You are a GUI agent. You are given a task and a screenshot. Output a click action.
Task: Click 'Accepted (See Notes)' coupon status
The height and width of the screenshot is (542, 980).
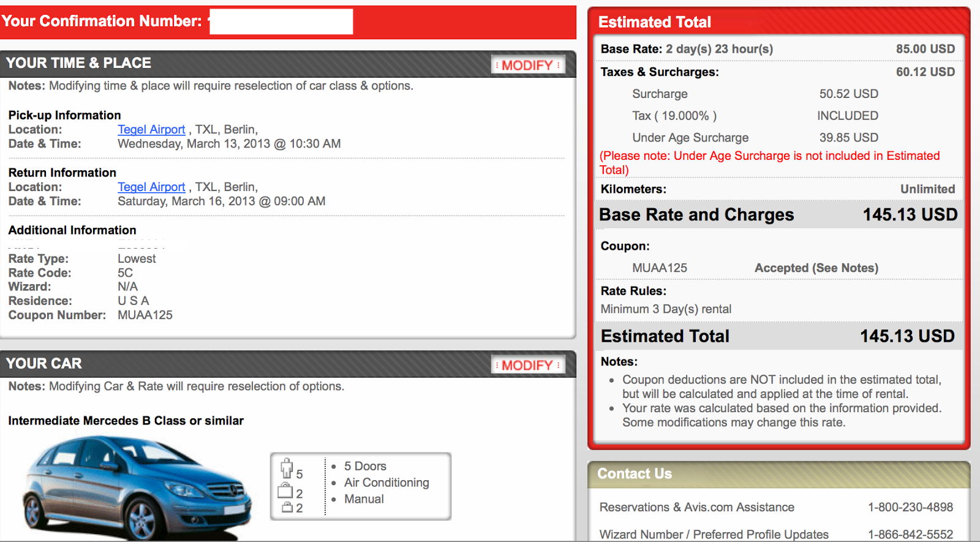(816, 268)
